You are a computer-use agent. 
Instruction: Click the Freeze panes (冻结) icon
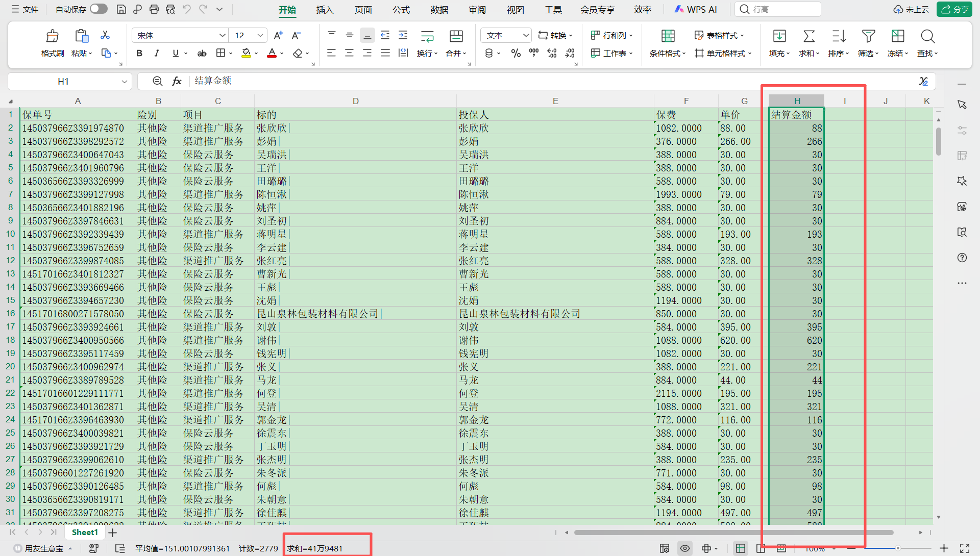898,36
